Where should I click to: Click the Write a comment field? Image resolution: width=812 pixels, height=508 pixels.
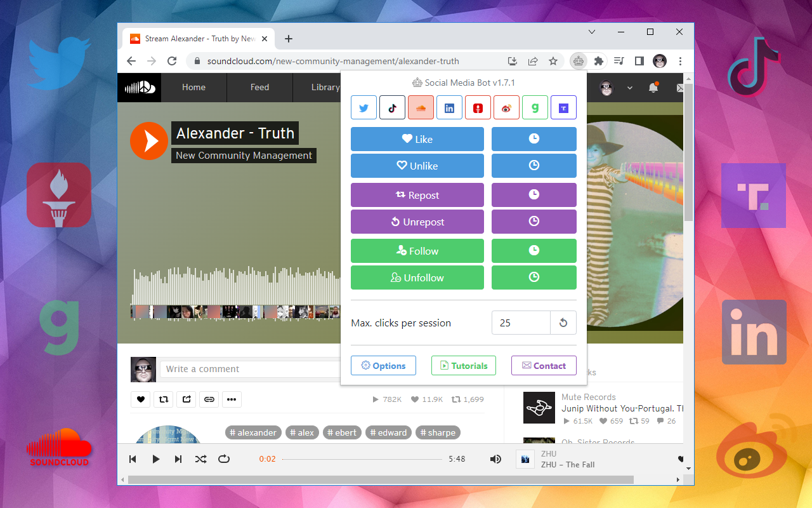251,369
